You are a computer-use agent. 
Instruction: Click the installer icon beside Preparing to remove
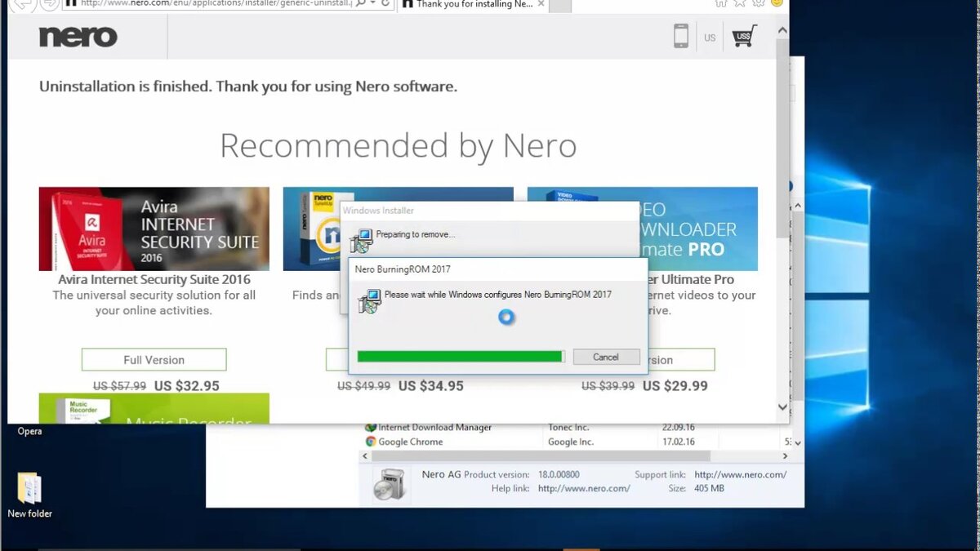(361, 241)
